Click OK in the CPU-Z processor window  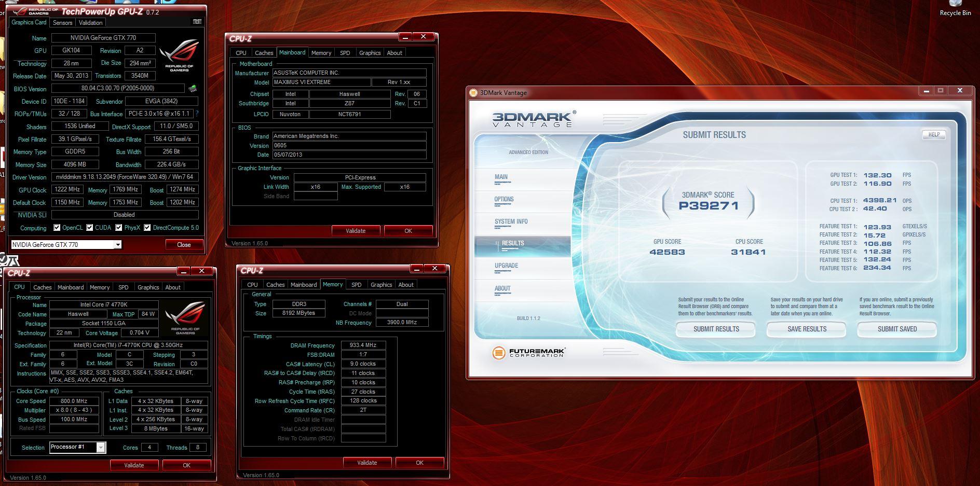point(186,465)
